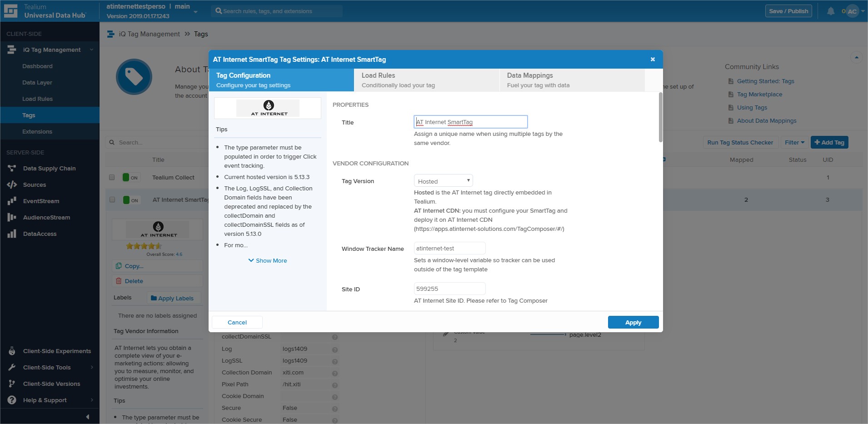Expand Show More tips

click(268, 260)
